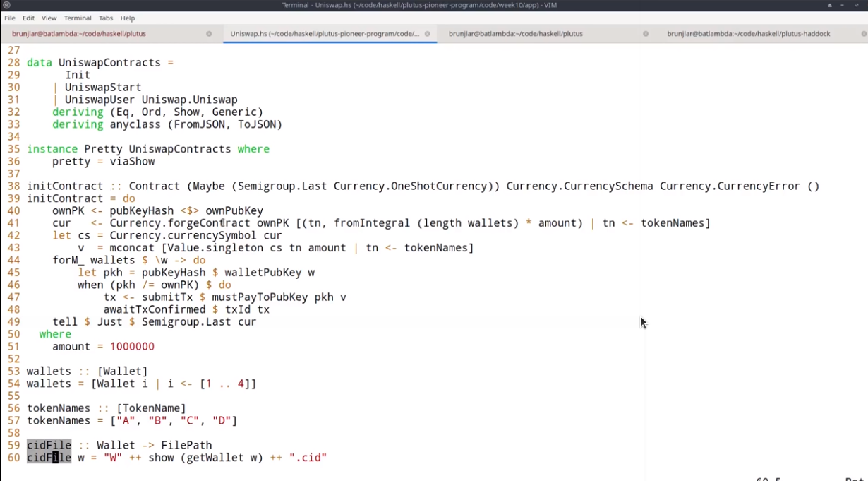Select the plutus tab next to Uniswap.hs

[x=515, y=34]
